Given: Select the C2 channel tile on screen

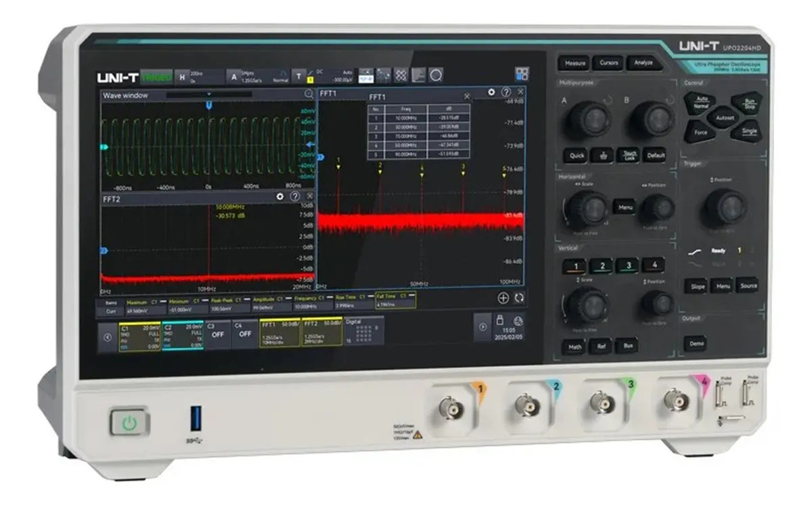Looking at the screenshot, I should coord(183,335).
